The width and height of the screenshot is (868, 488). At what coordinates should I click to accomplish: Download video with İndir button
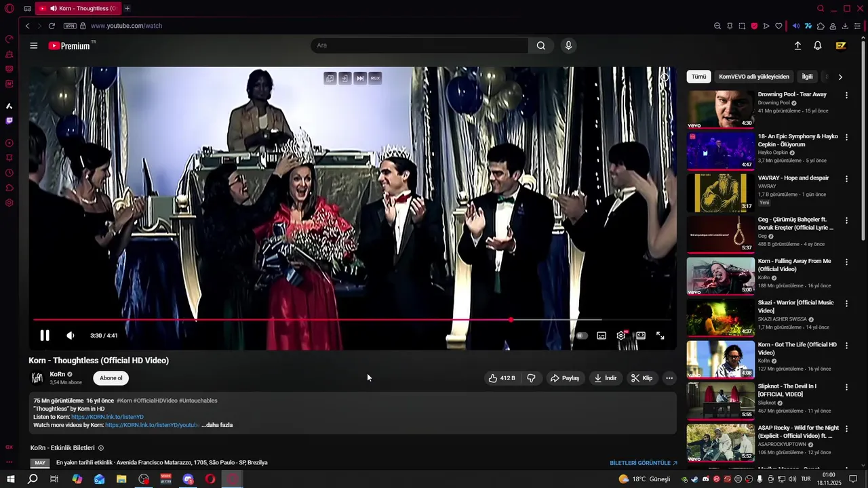point(605,378)
